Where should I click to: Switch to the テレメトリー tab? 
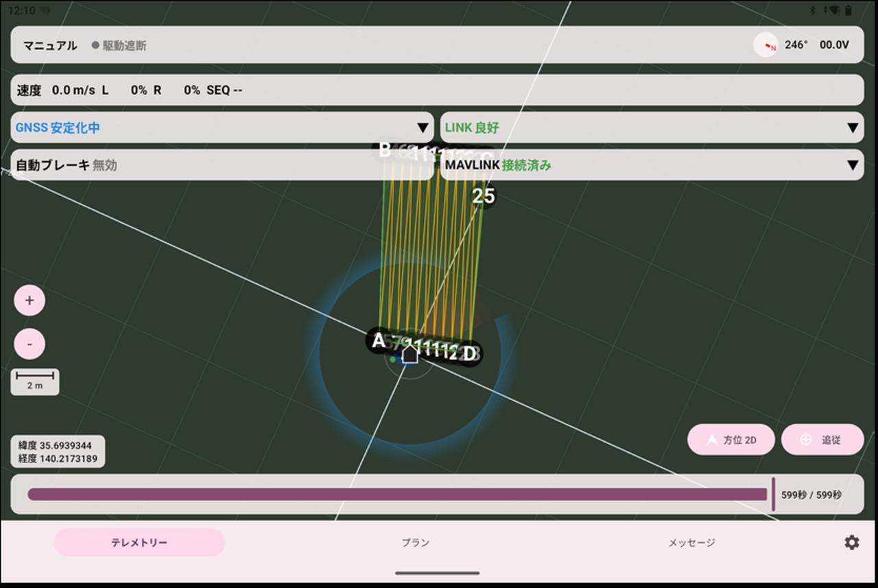(139, 543)
